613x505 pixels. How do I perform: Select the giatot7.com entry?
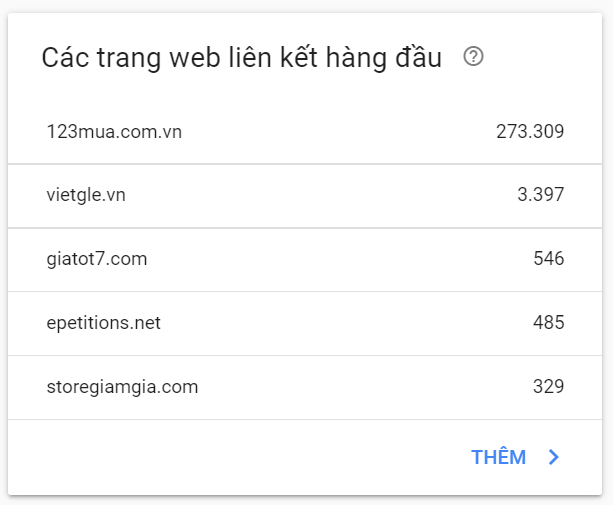97,259
